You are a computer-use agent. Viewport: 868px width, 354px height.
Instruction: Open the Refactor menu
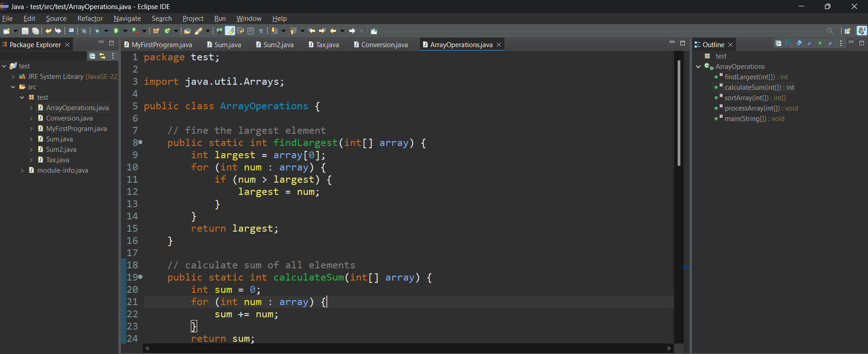click(90, 19)
